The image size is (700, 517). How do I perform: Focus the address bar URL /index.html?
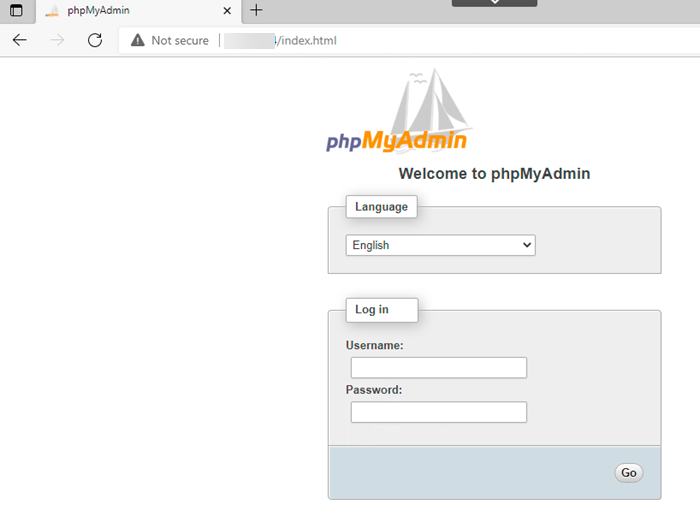pos(306,41)
